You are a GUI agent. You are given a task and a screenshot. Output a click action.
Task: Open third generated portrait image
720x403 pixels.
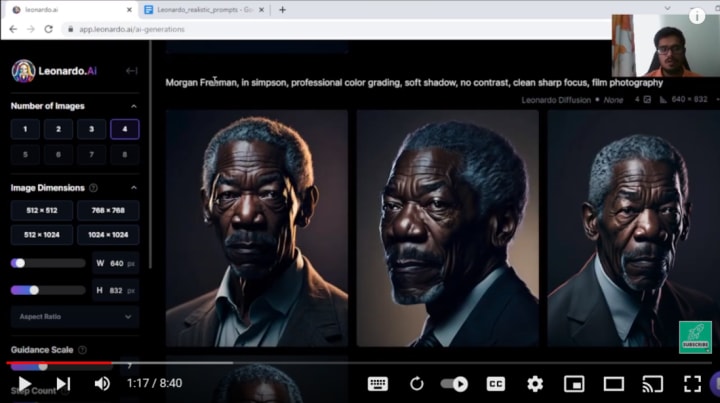coord(634,228)
